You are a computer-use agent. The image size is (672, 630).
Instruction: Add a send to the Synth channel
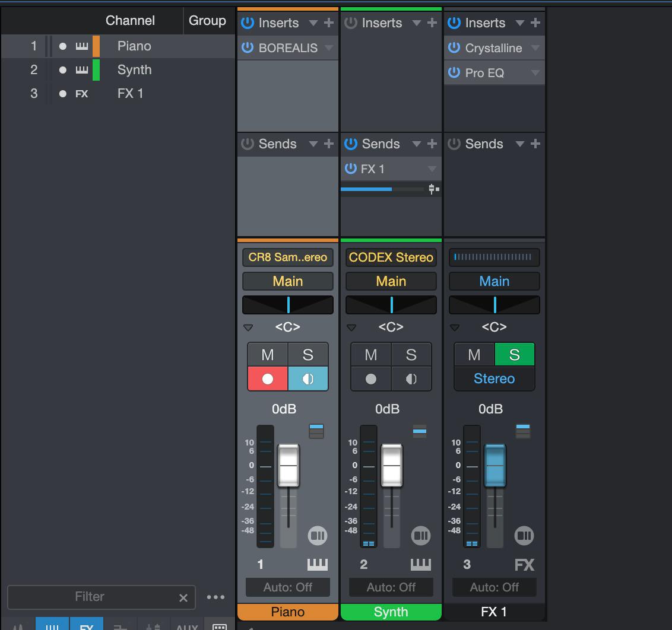pos(432,144)
